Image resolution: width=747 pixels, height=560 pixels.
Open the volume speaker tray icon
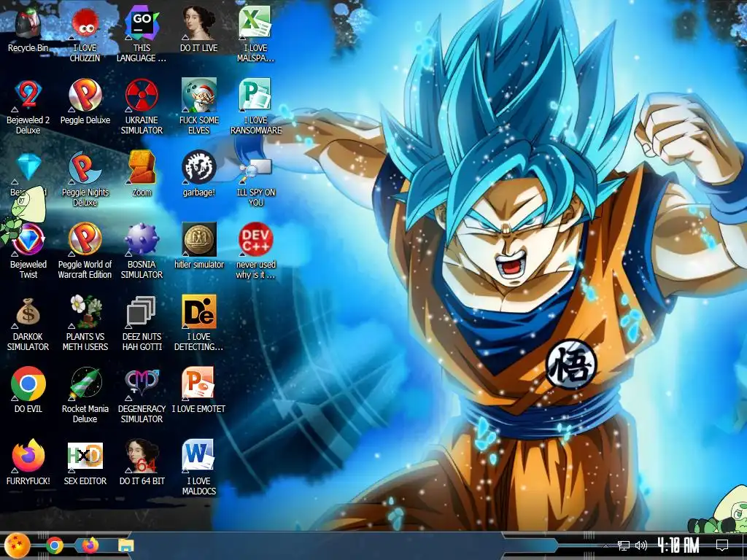[x=641, y=545]
